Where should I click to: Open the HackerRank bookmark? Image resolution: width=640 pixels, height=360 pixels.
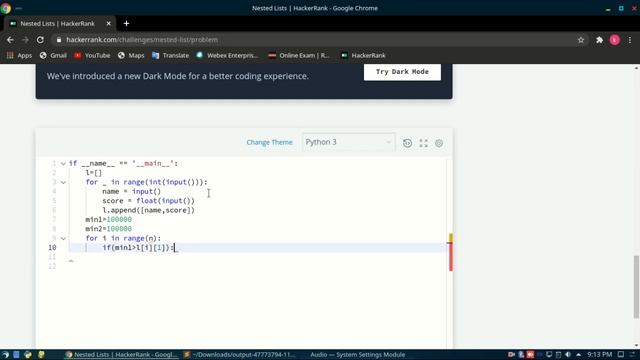(363, 56)
